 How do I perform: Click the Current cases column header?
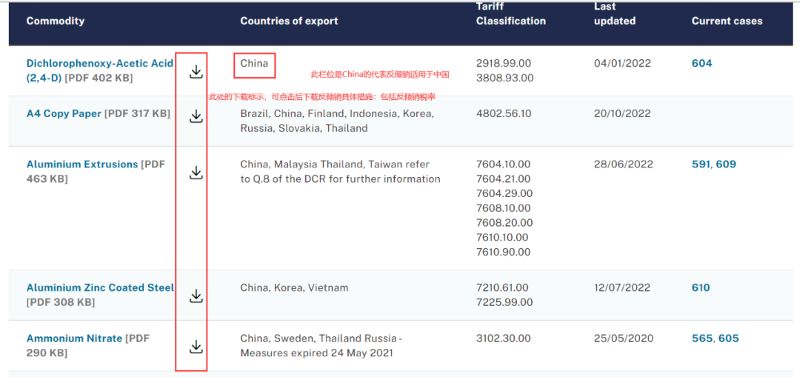(727, 21)
